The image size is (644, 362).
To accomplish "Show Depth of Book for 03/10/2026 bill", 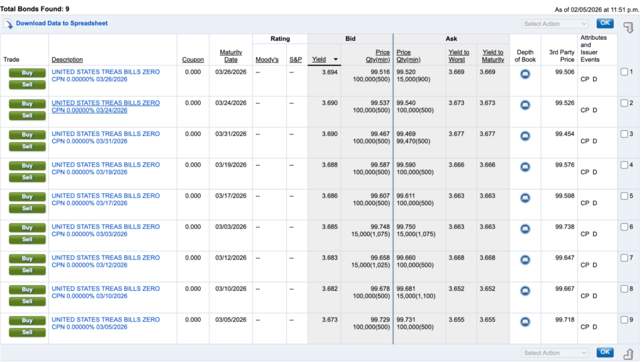I will pos(525,291).
